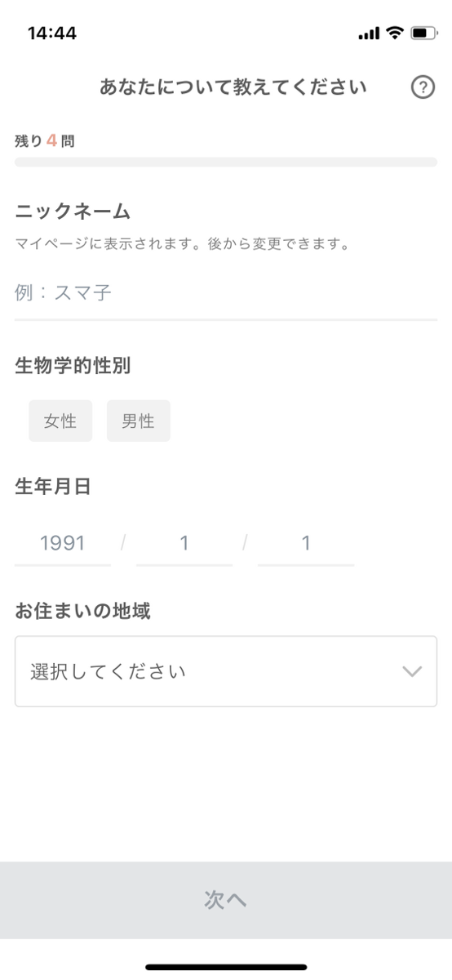Tap the 生年月日 section label
Viewport: 452px width, 980px height.
click(53, 487)
